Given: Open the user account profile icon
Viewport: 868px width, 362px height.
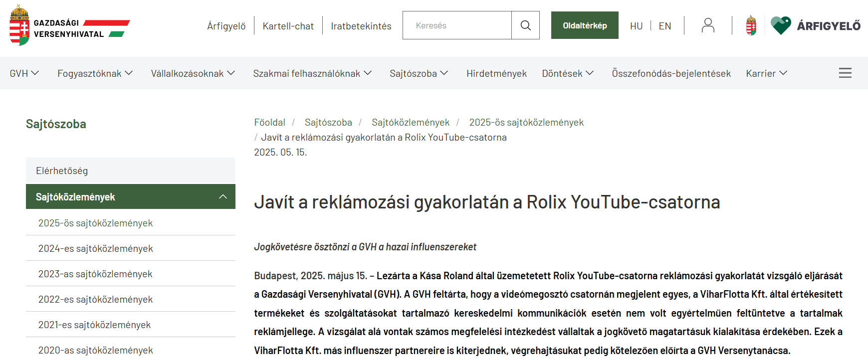Looking at the screenshot, I should click(x=708, y=25).
